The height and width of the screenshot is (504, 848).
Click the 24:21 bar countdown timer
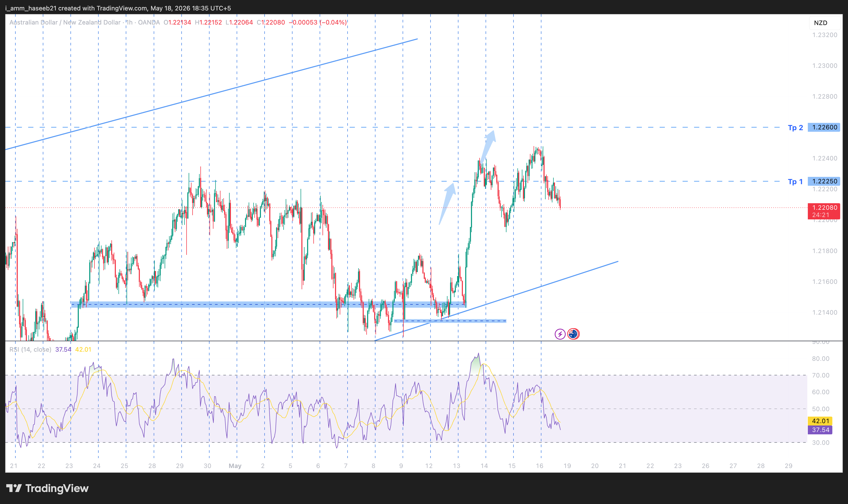tap(821, 215)
